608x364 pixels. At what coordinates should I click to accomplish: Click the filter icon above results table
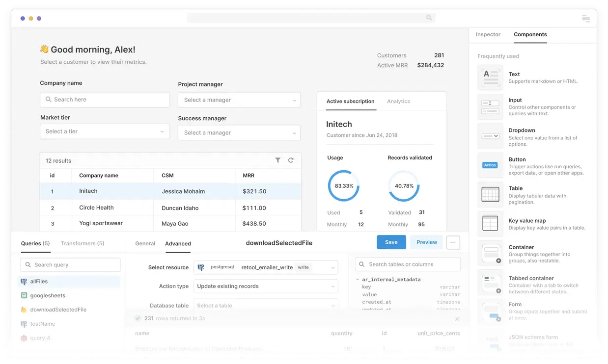coord(278,160)
